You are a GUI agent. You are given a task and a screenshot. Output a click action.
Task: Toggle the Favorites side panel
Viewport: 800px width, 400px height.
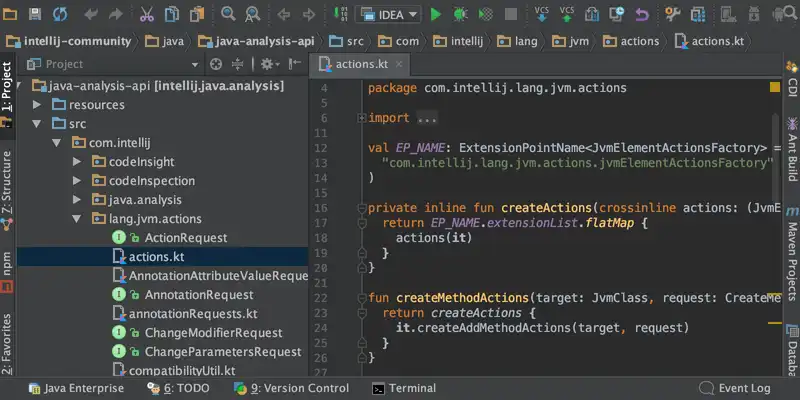click(x=8, y=343)
